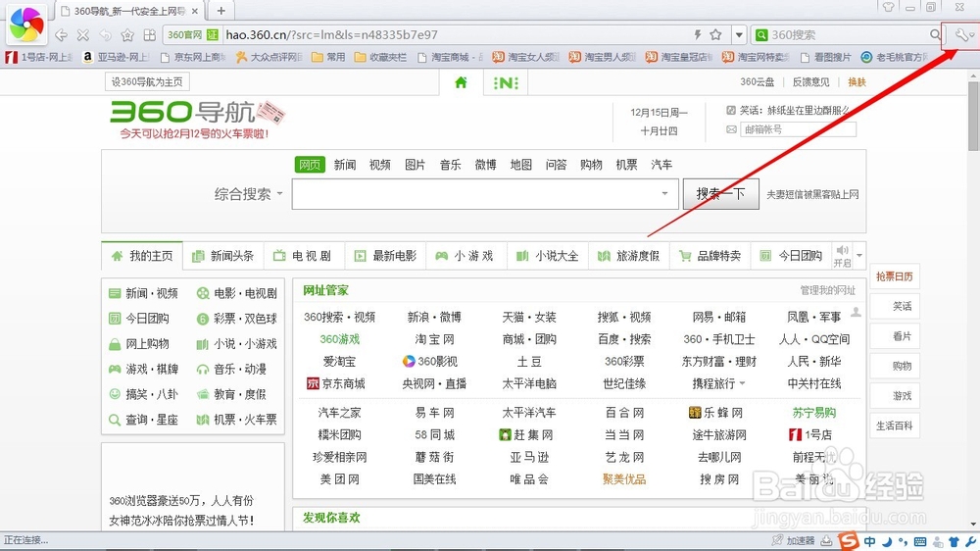The image size is (980, 551).
Task: Click the 设360导航为主页 button
Action: (147, 82)
